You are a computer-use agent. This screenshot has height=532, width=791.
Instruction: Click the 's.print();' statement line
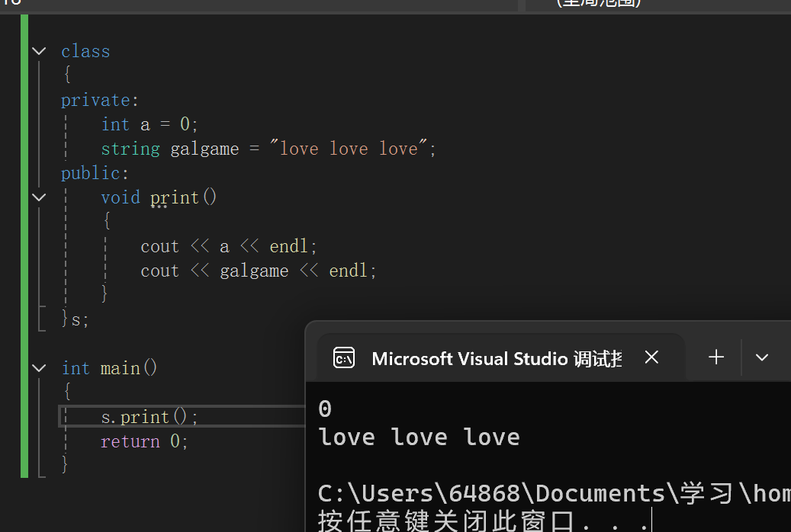point(150,417)
